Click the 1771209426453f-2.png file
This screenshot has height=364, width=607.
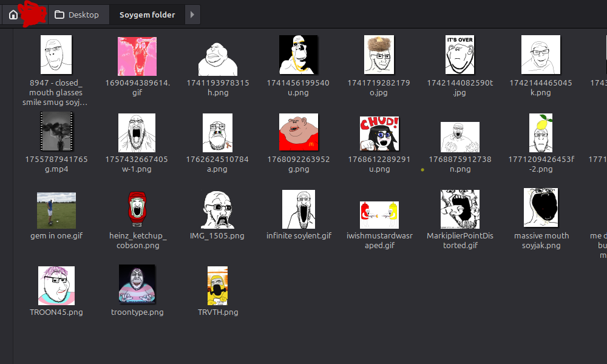(x=541, y=133)
